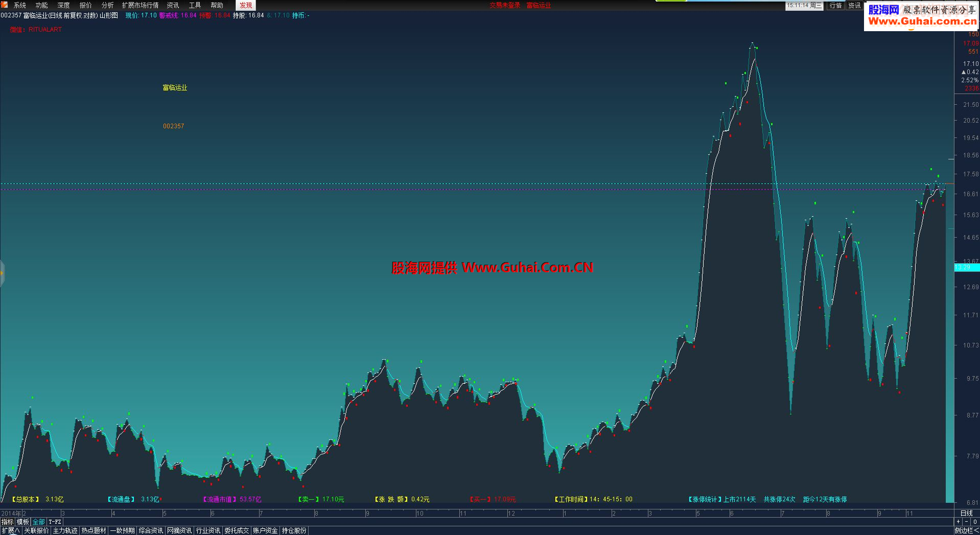Click the 【涨跌额】 0.42元 statistic
The height and width of the screenshot is (535, 980).
402,499
